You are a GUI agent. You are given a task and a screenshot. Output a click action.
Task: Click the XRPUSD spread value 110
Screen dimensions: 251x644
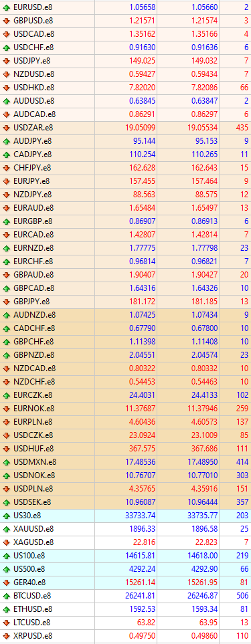click(242, 636)
